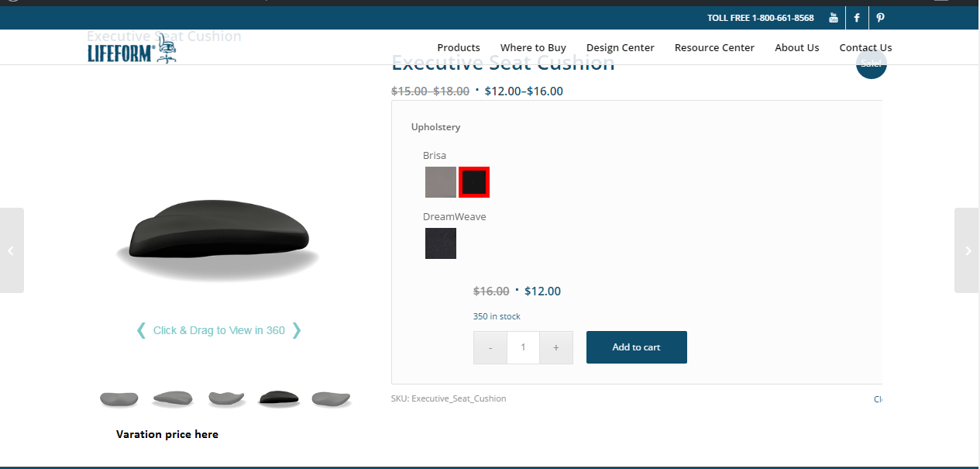This screenshot has height=469, width=980.
Task: Click the Clear selection link below Add to cart
Action: click(878, 398)
